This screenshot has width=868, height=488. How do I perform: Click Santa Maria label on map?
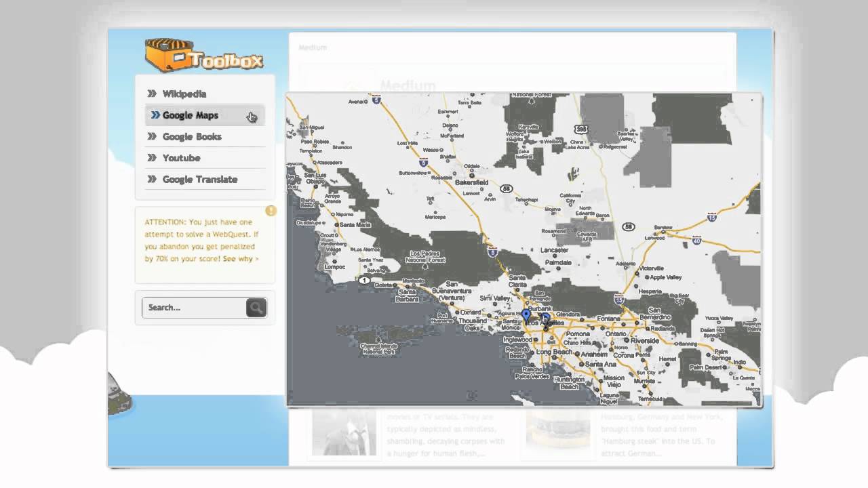[355, 224]
